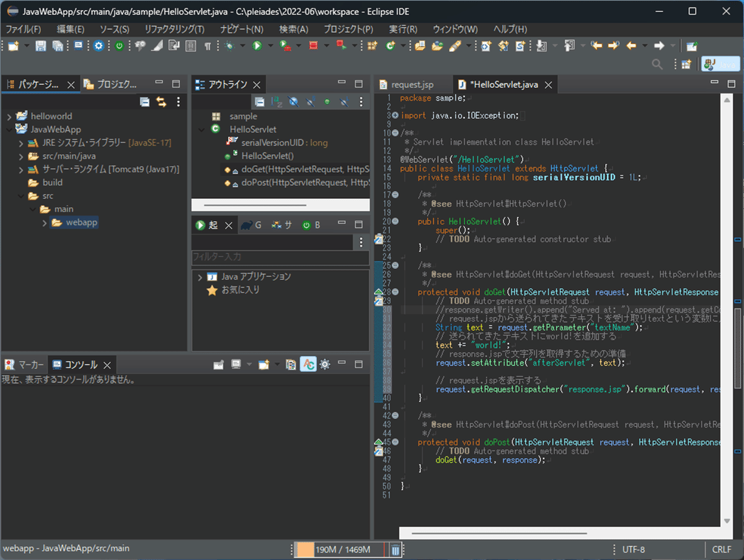Click the CRLF line ending status entry
This screenshot has height=560, width=744.
coord(722,549)
